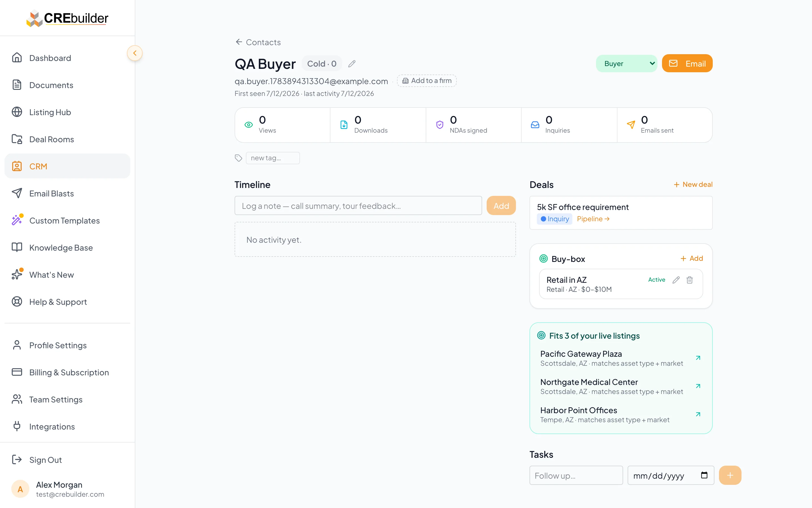Click Add to a firm
812x508 pixels.
pyautogui.click(x=427, y=81)
